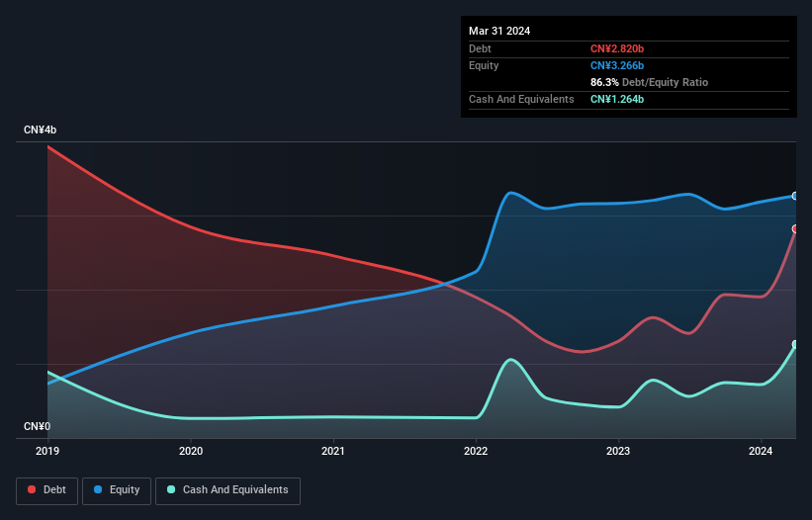The image size is (812, 520).
Task: Click the Equity label in the tooltip
Action: pyautogui.click(x=484, y=65)
